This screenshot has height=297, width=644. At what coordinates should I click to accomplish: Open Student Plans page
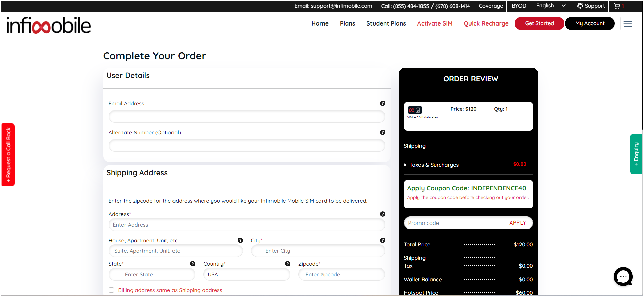click(386, 23)
